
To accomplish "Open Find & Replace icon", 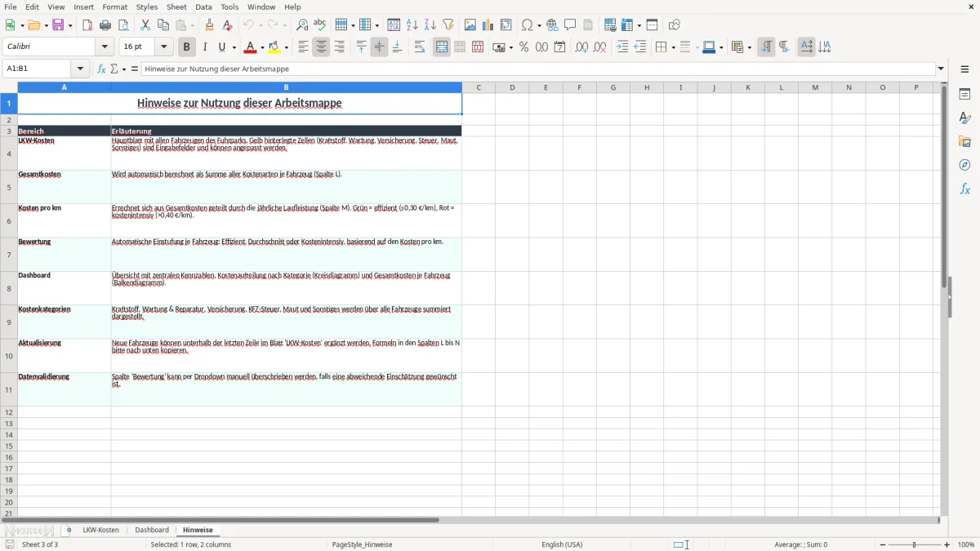I will tap(301, 25).
